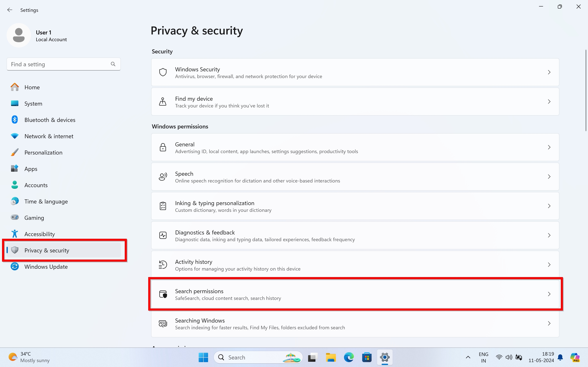Click the Speech recognition icon

[163, 177]
